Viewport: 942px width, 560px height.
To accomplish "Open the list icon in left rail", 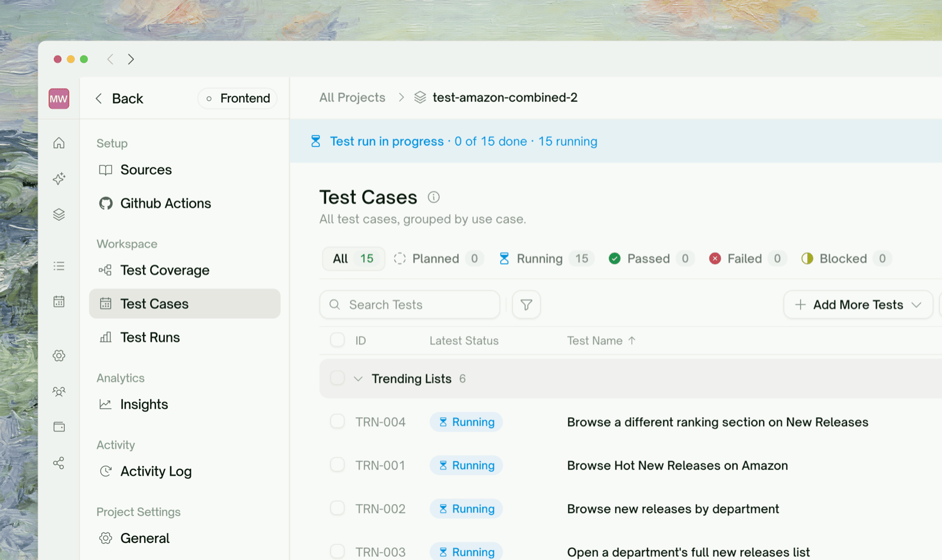I will tap(59, 266).
